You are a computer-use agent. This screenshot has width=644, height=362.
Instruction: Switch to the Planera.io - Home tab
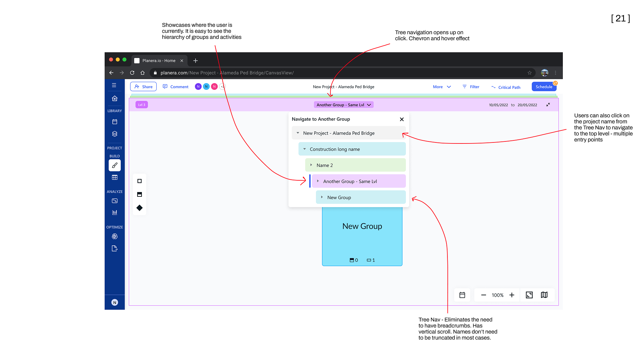[x=159, y=61]
